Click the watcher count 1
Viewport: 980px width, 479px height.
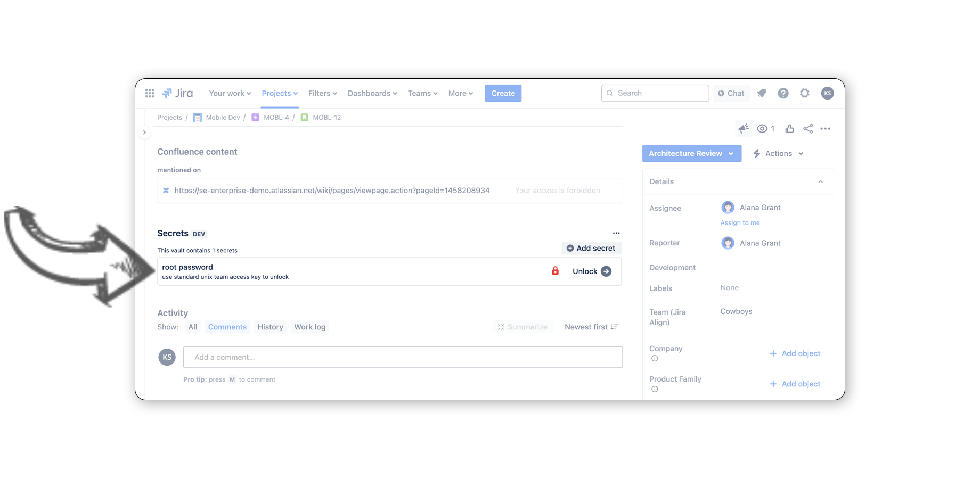pos(772,128)
